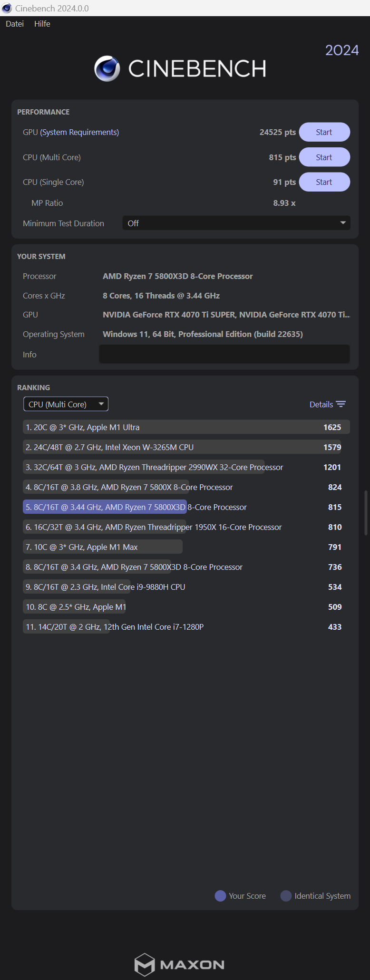
Task: Click the 1625 score value
Action: click(x=332, y=427)
